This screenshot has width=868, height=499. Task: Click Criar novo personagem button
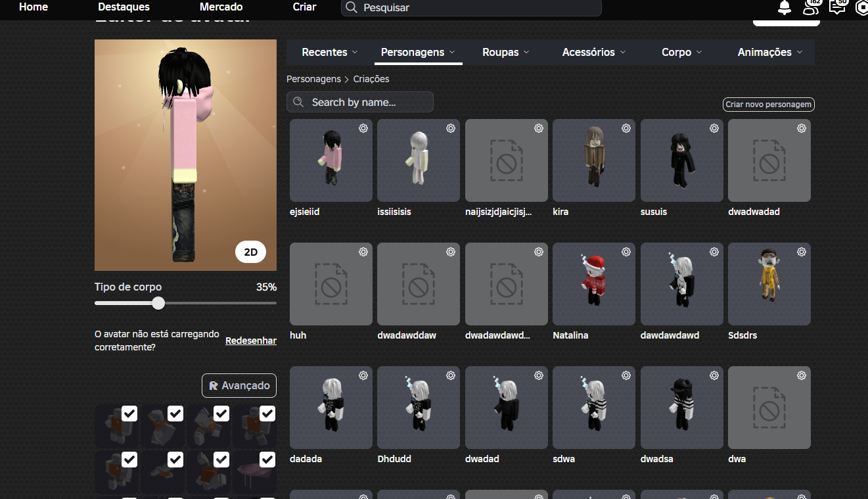pyautogui.click(x=769, y=105)
